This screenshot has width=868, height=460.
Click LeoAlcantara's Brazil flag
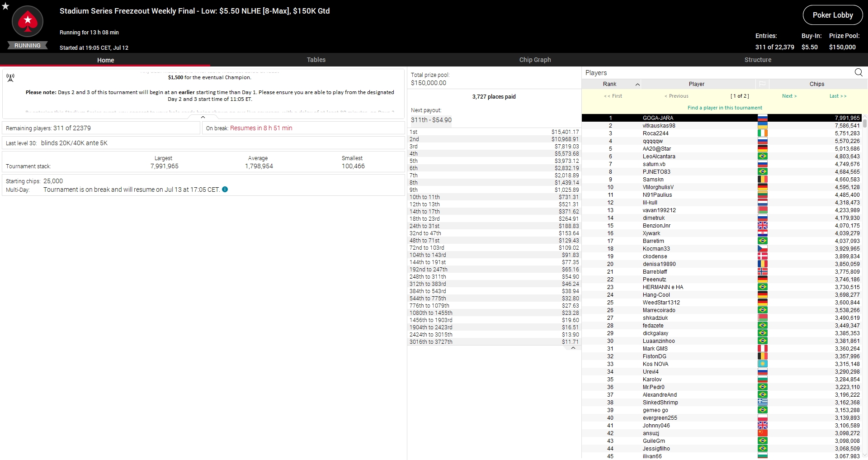[763, 156]
